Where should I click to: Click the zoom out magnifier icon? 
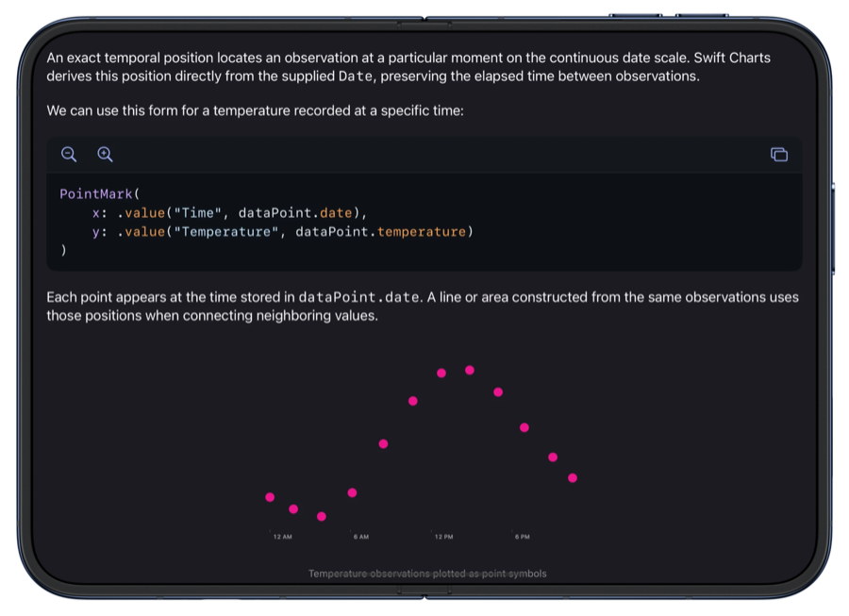[x=69, y=155]
